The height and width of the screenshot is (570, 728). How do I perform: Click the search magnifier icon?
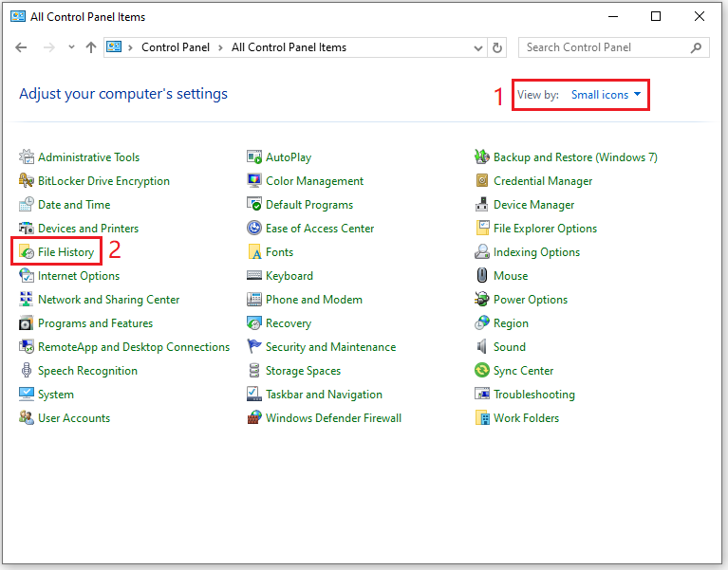tap(696, 47)
